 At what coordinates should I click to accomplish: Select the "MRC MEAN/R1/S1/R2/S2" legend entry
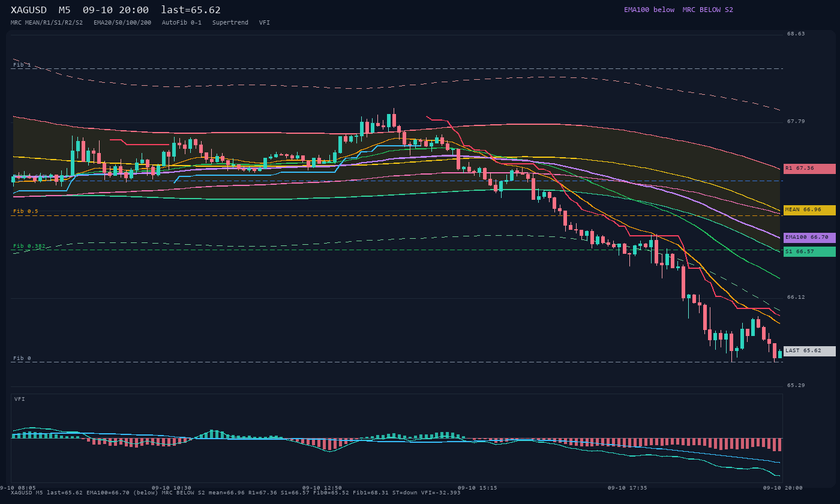(x=47, y=23)
